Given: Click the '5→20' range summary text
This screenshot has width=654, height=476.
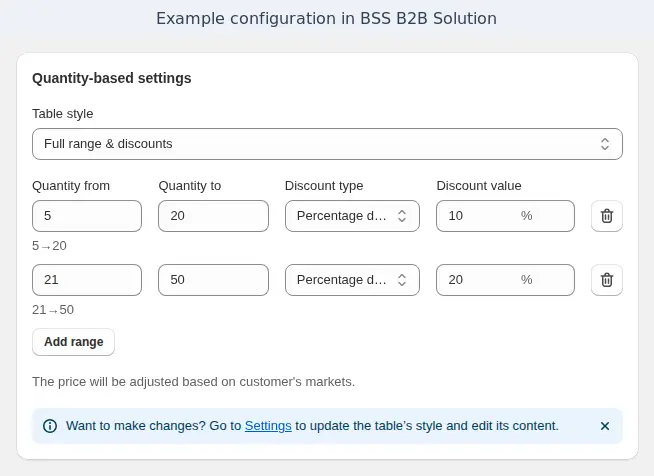Looking at the screenshot, I should 49,246.
